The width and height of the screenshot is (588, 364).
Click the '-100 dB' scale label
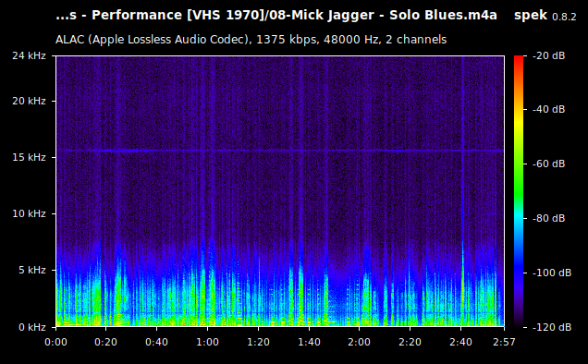click(x=552, y=273)
